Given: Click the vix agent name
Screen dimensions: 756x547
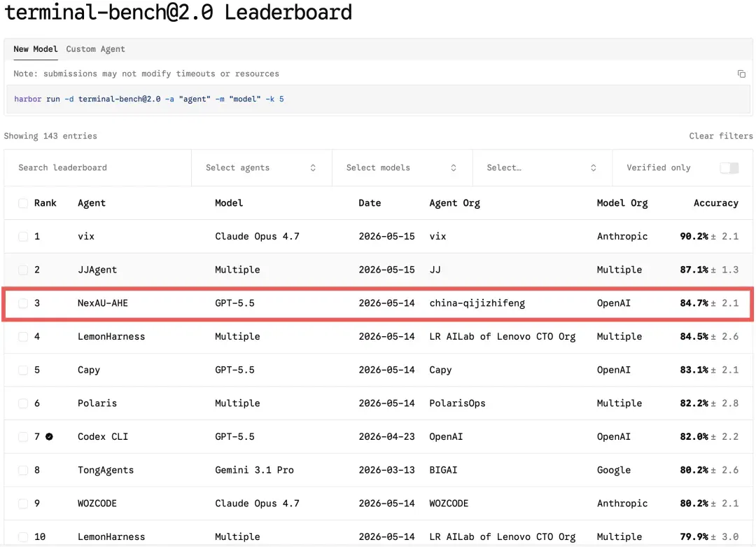Looking at the screenshot, I should [x=86, y=236].
